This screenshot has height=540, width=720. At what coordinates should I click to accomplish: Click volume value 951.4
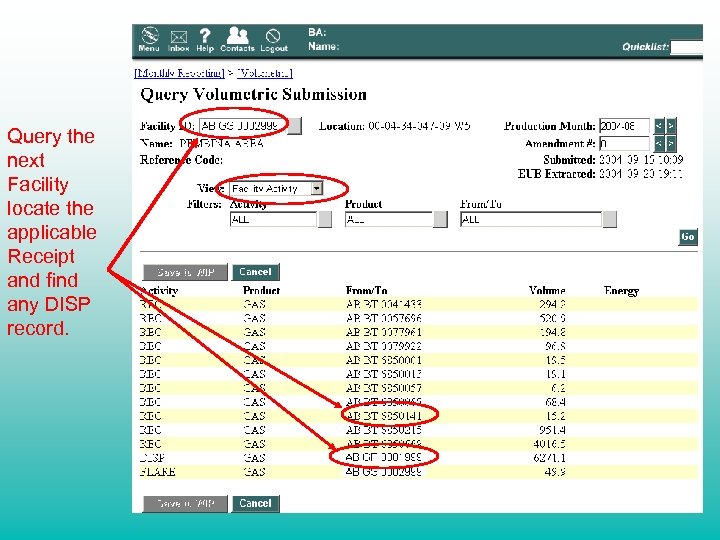tap(552, 430)
